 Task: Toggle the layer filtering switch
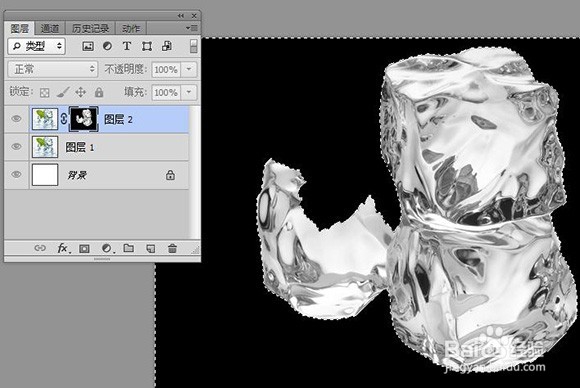click(193, 46)
